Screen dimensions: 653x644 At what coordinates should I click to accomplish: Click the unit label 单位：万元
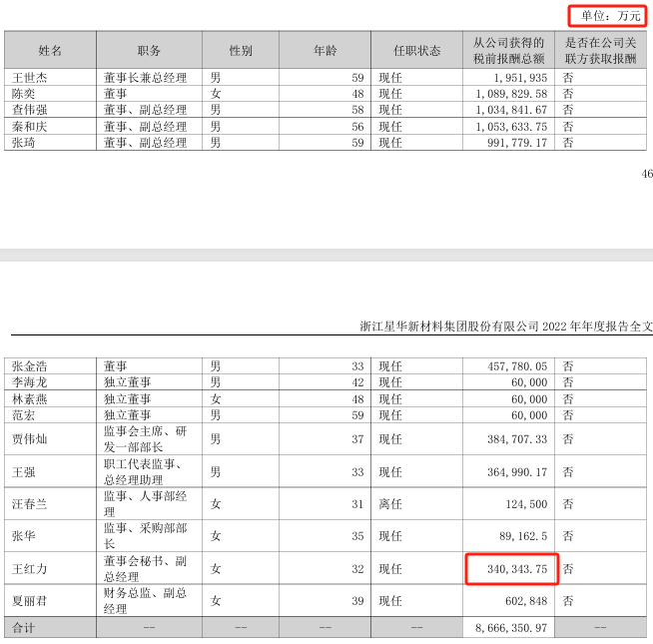(610, 16)
